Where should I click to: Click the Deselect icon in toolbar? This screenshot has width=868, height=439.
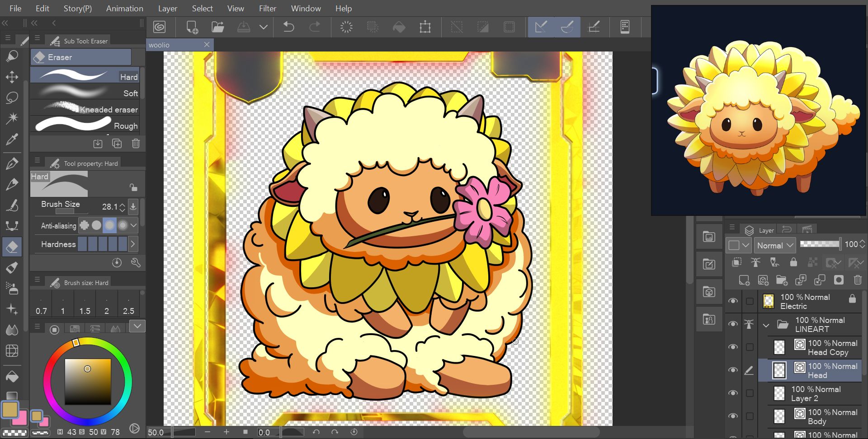(457, 27)
